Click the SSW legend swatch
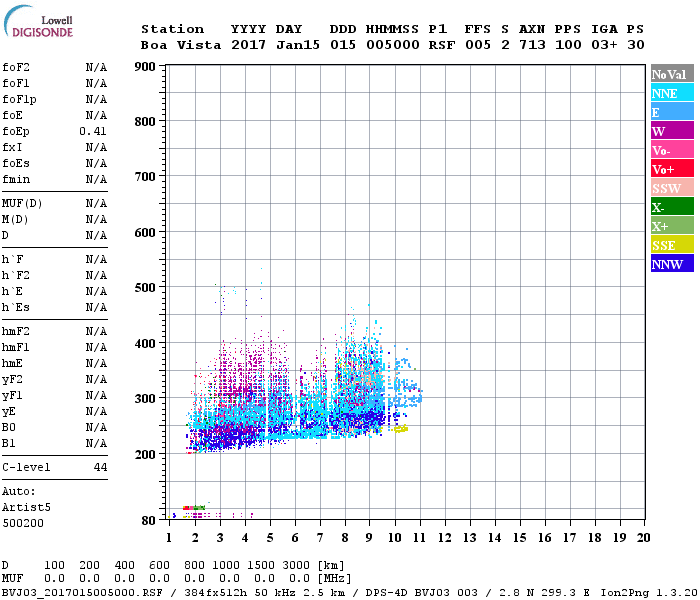Viewport: 700px width, 600px height. point(672,188)
